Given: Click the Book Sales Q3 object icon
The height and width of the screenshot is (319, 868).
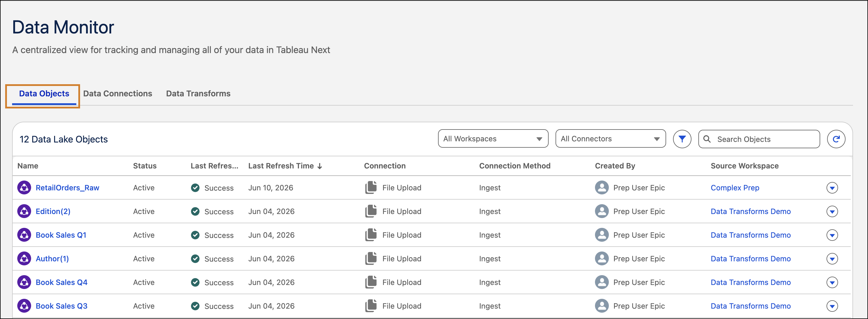Looking at the screenshot, I should pos(24,305).
